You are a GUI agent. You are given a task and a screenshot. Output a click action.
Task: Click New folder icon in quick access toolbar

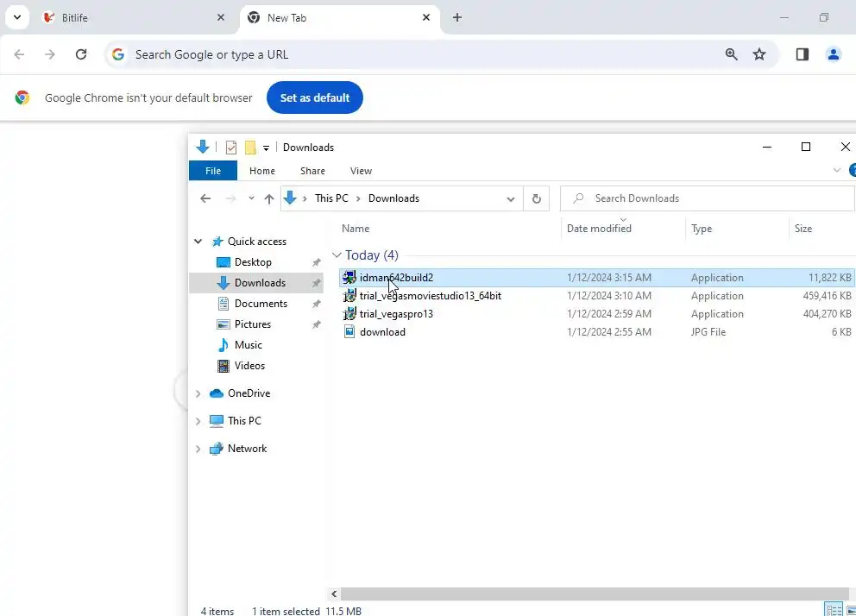pos(250,148)
